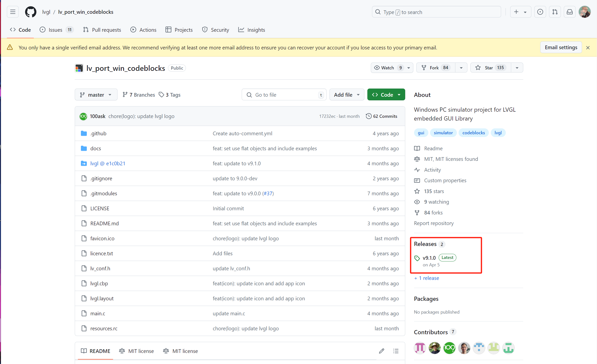The image size is (597, 364).
Task: Open the pull requests icon in header
Action: tap(555, 12)
